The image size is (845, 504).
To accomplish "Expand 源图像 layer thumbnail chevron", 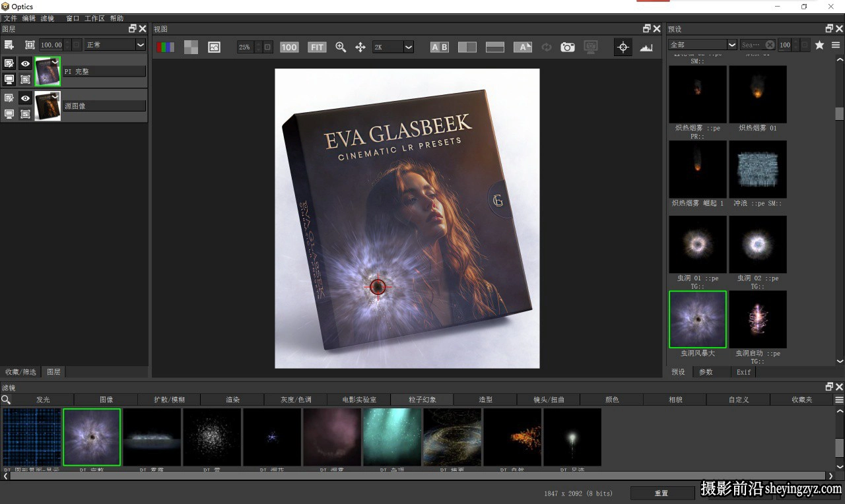I will pyautogui.click(x=55, y=96).
